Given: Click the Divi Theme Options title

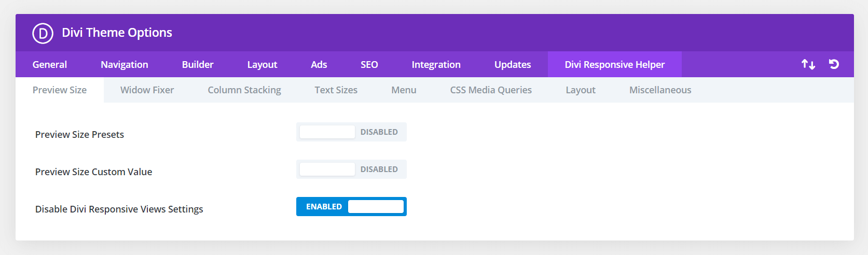Looking at the screenshot, I should [x=117, y=33].
